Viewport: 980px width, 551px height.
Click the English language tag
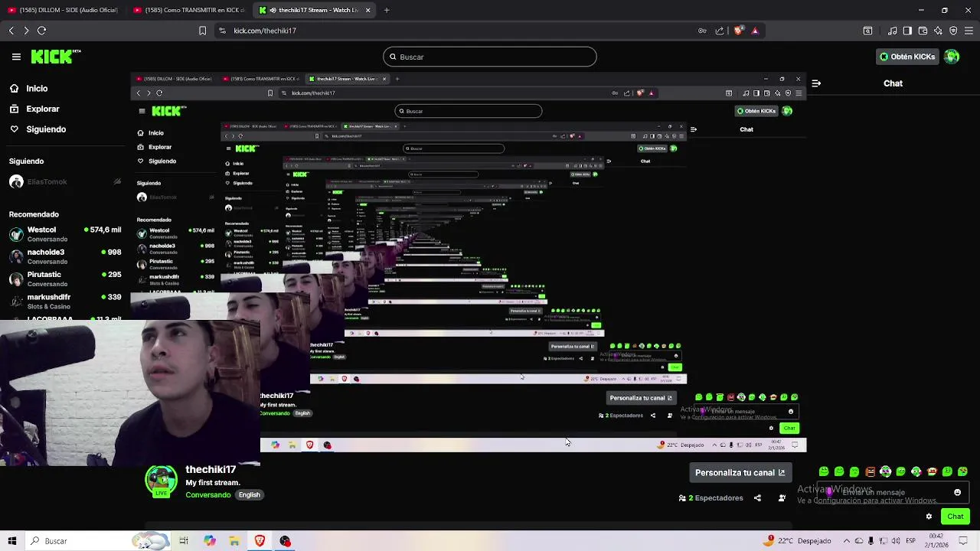(249, 495)
